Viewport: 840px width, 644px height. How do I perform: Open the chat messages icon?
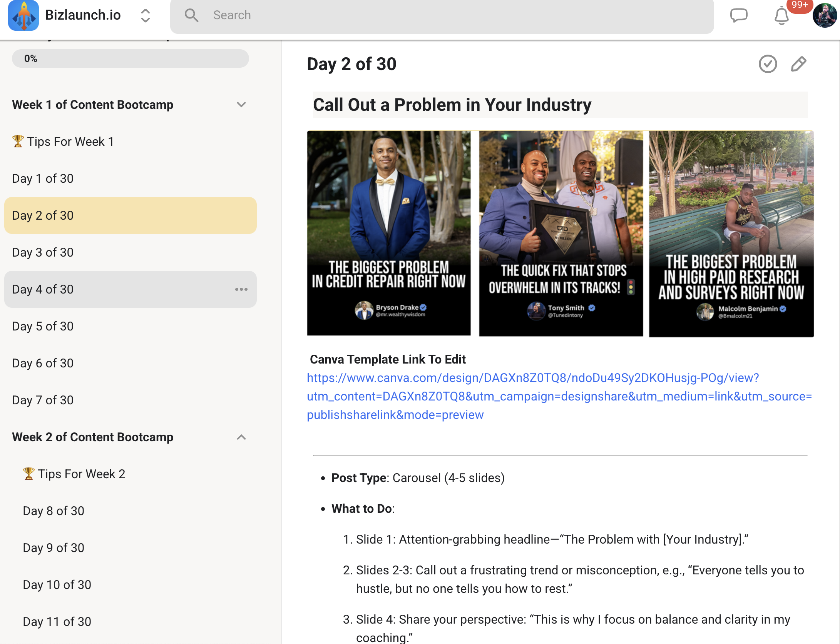click(738, 15)
